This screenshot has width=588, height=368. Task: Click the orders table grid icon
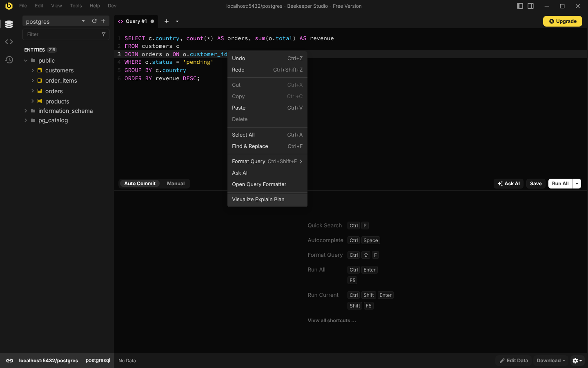click(40, 91)
